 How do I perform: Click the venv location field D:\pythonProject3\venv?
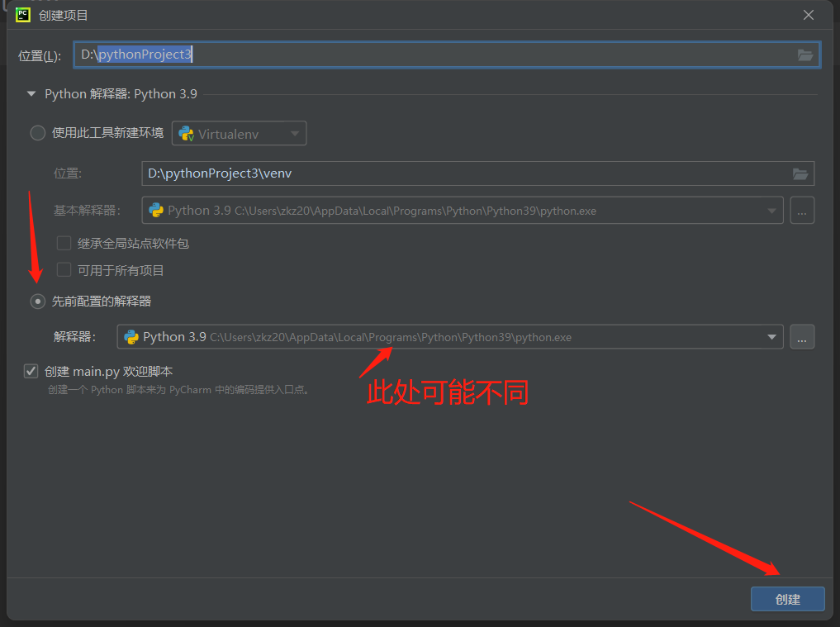tap(478, 173)
